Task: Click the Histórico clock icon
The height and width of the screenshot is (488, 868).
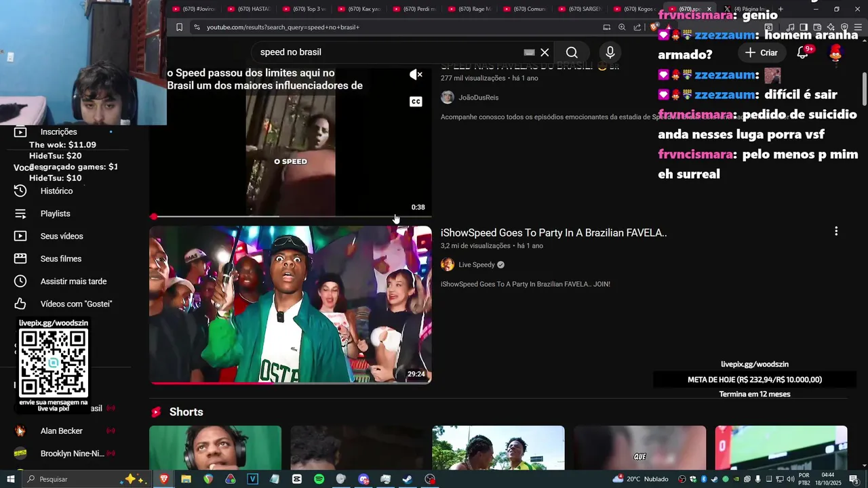Action: point(20,191)
